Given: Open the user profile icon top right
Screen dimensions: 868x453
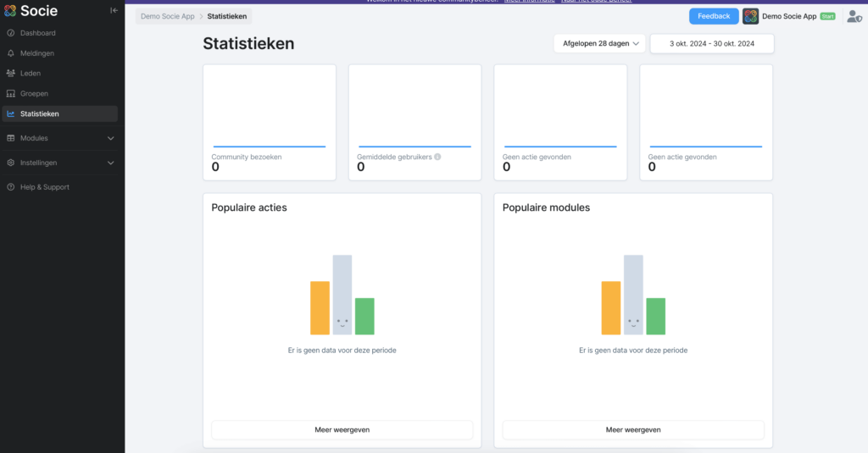Looking at the screenshot, I should click(x=854, y=16).
